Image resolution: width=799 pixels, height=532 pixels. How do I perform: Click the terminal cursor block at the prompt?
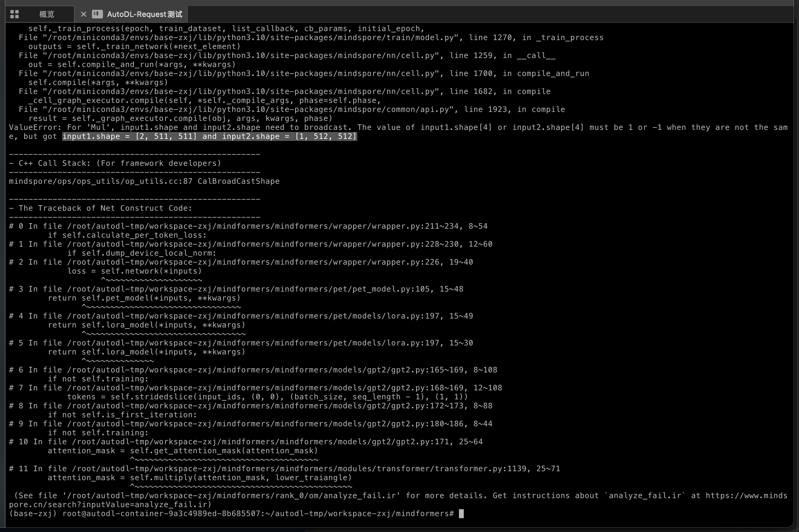tap(461, 514)
